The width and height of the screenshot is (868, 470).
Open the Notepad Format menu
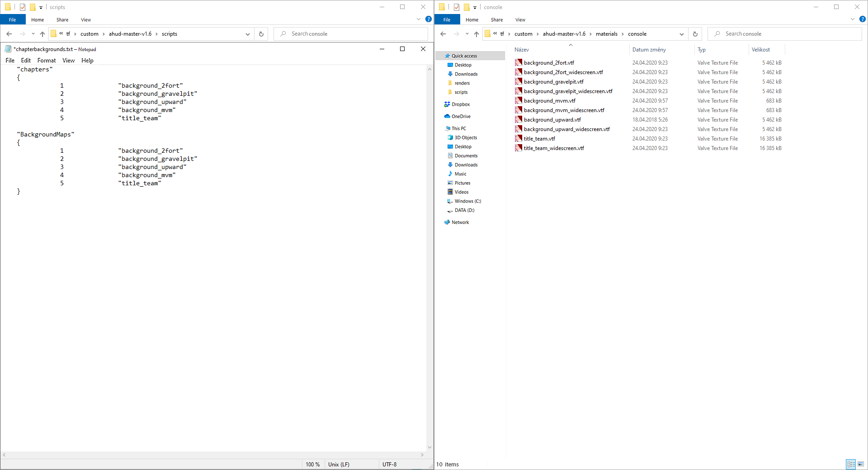tap(47, 61)
